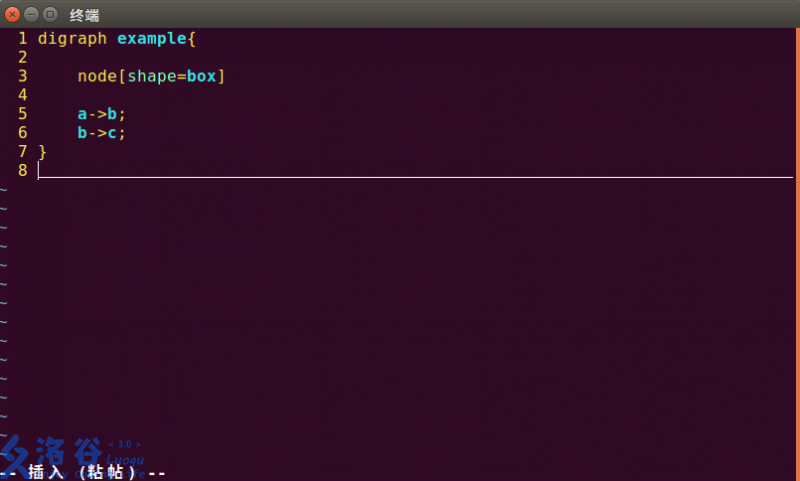
Task: Maximize the terminal window
Action: point(50,14)
